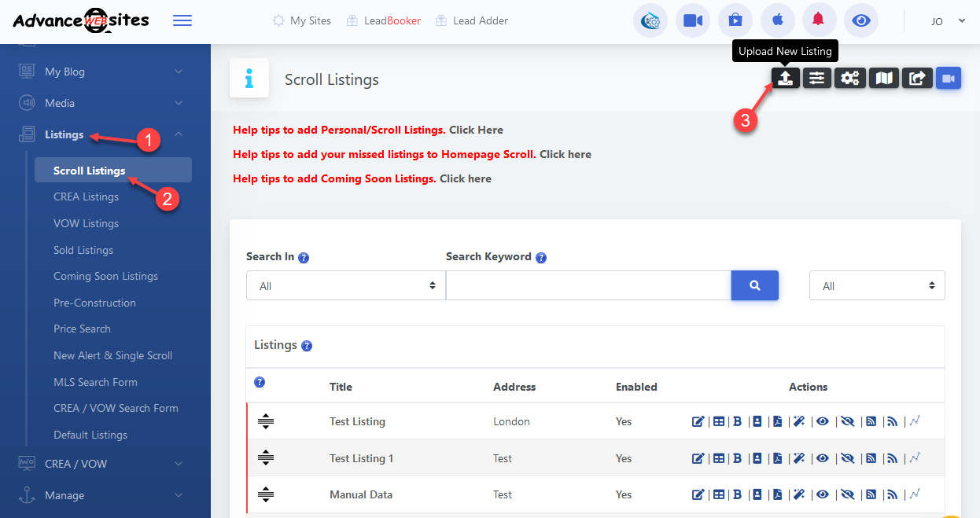Toggle the eye view icon for Test Listing
The width and height of the screenshot is (980, 518).
tap(823, 421)
